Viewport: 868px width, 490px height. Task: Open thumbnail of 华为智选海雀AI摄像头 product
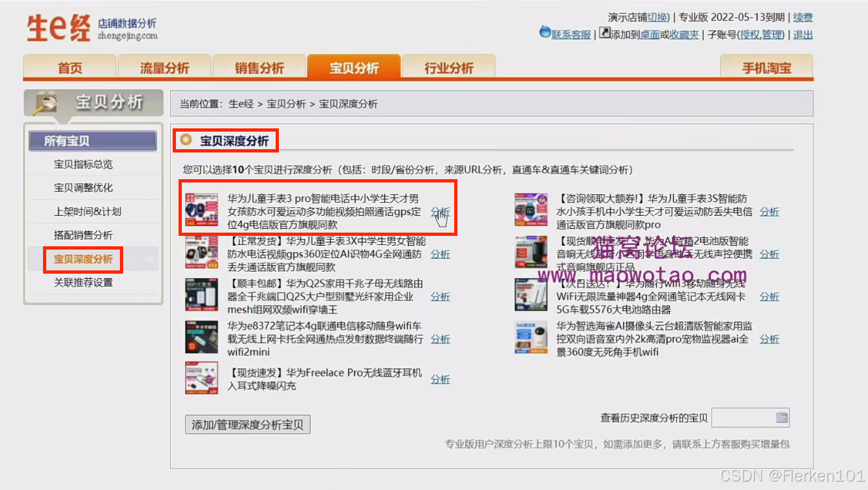(530, 338)
